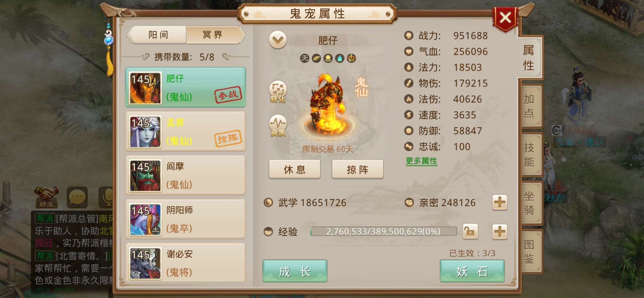
Task: Expand 更多属性 more attributes
Action: point(421,161)
